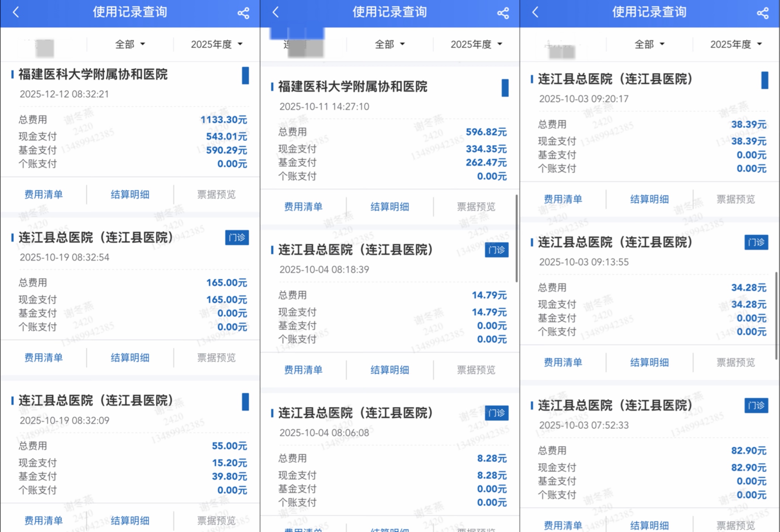Open 全部 filter dropdown in the left panel

(130, 44)
